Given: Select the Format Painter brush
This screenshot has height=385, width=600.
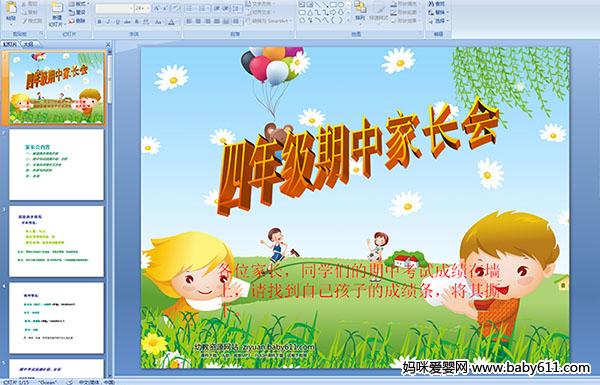Looking at the screenshot, I should pyautogui.click(x=24, y=21).
